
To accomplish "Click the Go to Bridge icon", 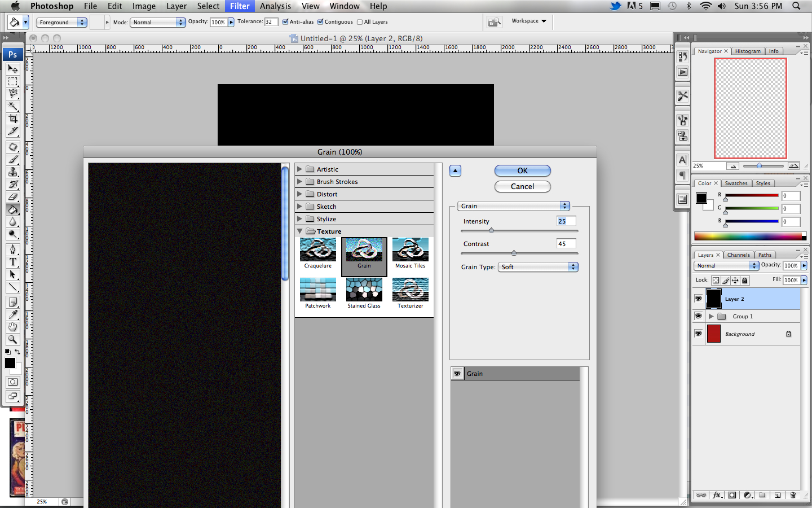I will pos(495,22).
